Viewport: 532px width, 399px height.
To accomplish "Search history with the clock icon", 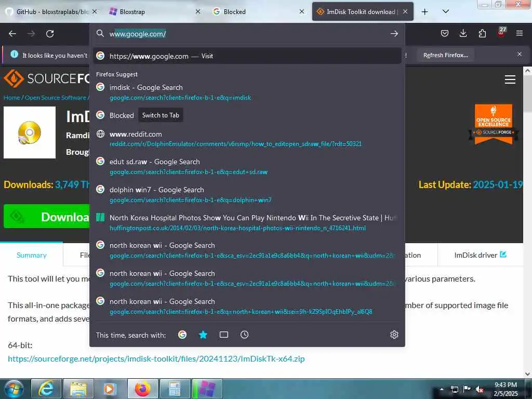I will [244, 335].
